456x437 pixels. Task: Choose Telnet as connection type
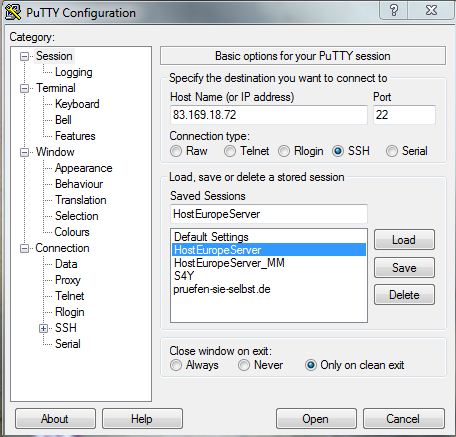click(230, 151)
